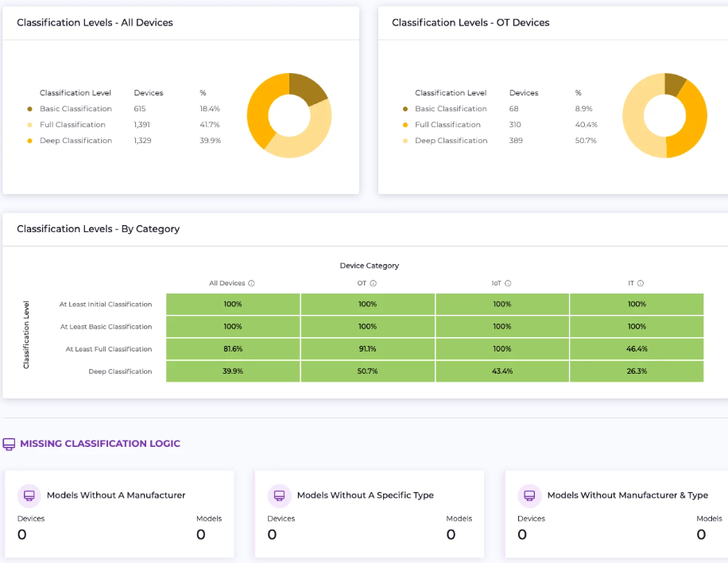Click info icon beside IT column header

[641, 283]
